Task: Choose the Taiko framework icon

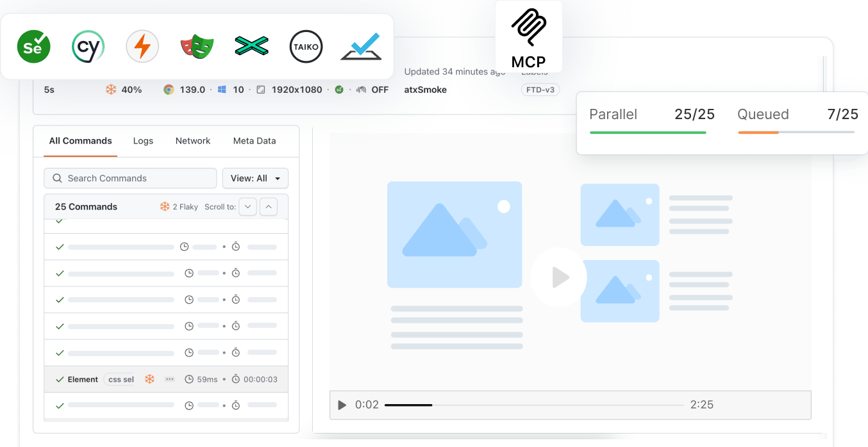Action: pos(306,46)
